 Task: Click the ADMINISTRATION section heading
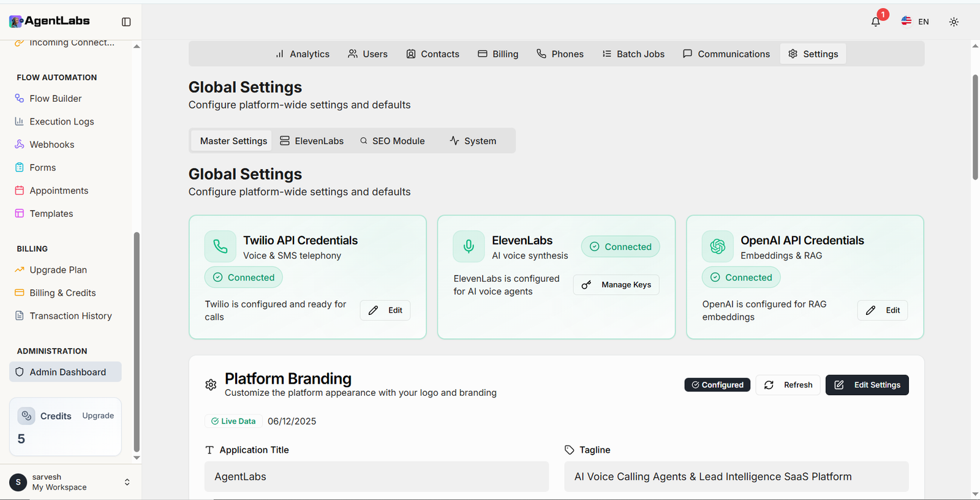[52, 351]
